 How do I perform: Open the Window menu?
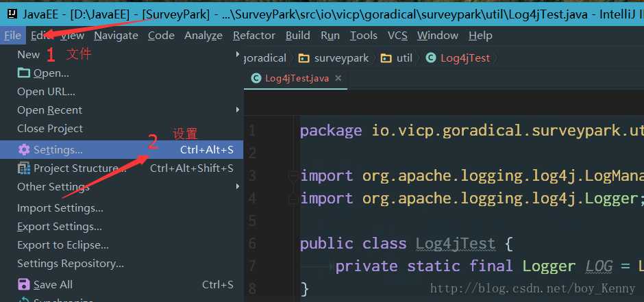tap(438, 36)
